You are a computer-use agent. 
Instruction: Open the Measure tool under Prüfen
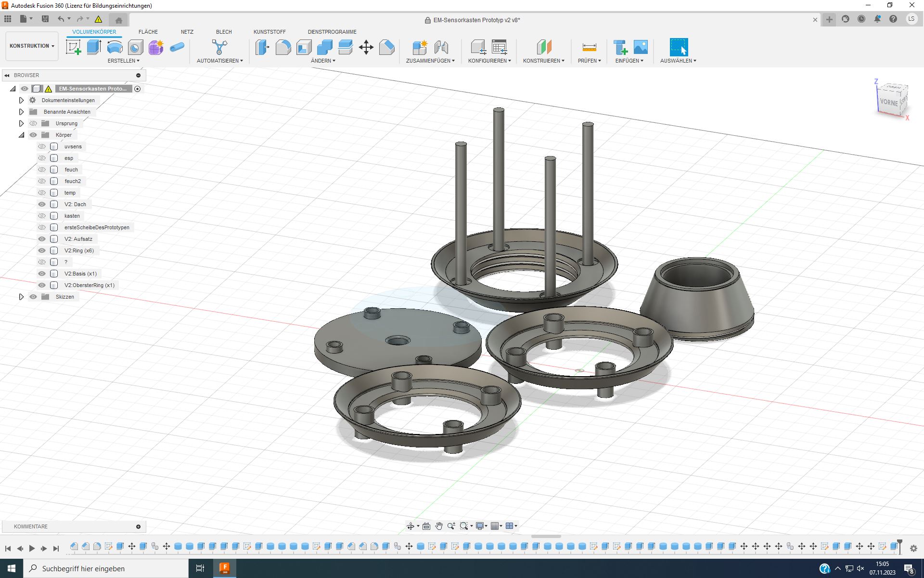589,47
